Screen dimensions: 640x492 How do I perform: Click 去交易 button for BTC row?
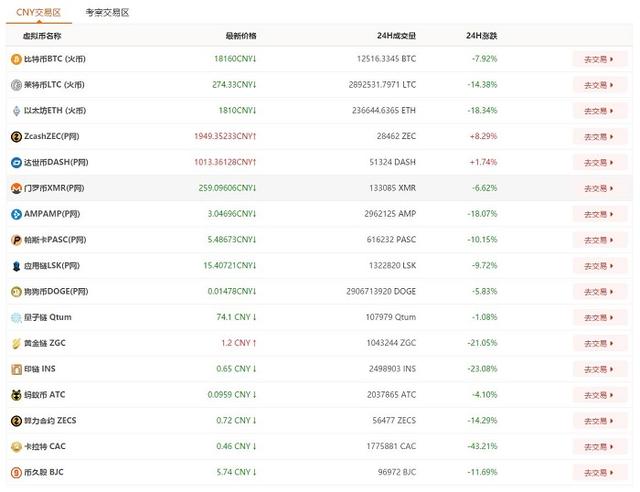[599, 59]
